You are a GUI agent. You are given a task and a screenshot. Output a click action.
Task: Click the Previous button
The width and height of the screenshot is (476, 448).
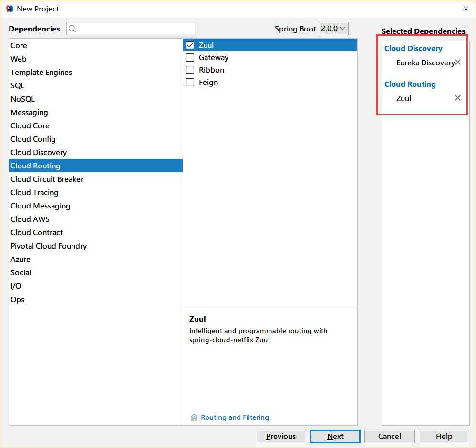point(281,437)
